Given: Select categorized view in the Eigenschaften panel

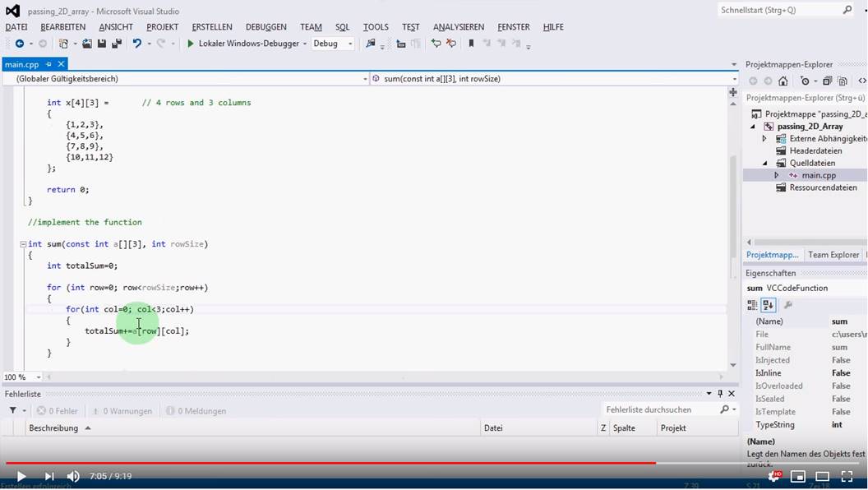Looking at the screenshot, I should (751, 305).
